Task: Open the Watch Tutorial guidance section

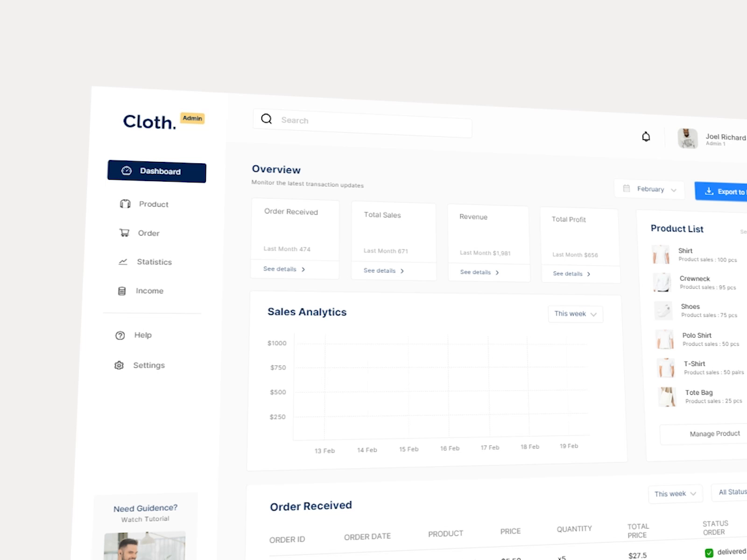Action: 145,518
